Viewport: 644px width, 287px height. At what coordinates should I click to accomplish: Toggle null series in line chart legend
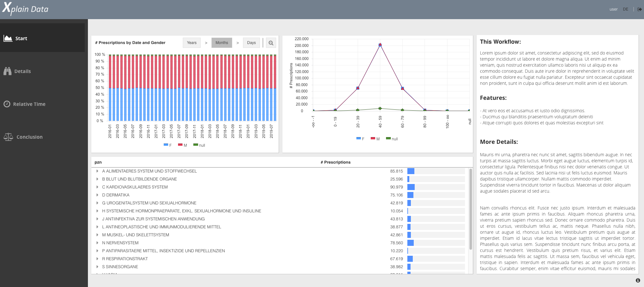click(392, 139)
